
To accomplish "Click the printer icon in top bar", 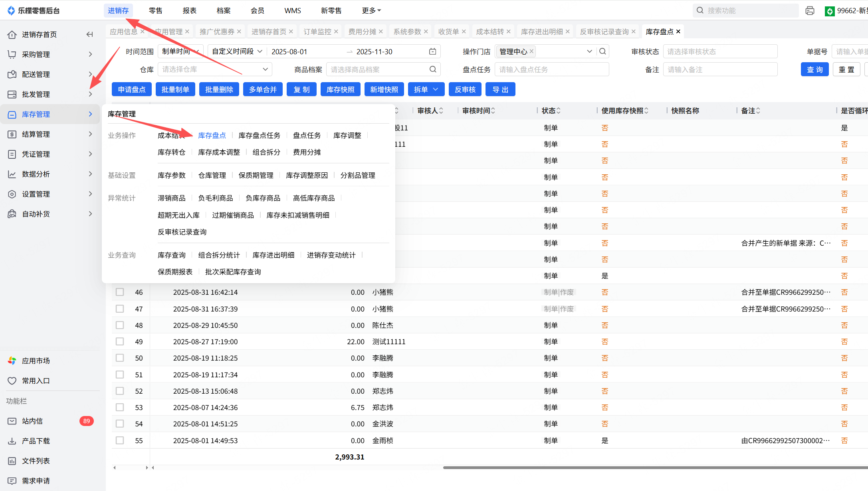I will pos(810,11).
